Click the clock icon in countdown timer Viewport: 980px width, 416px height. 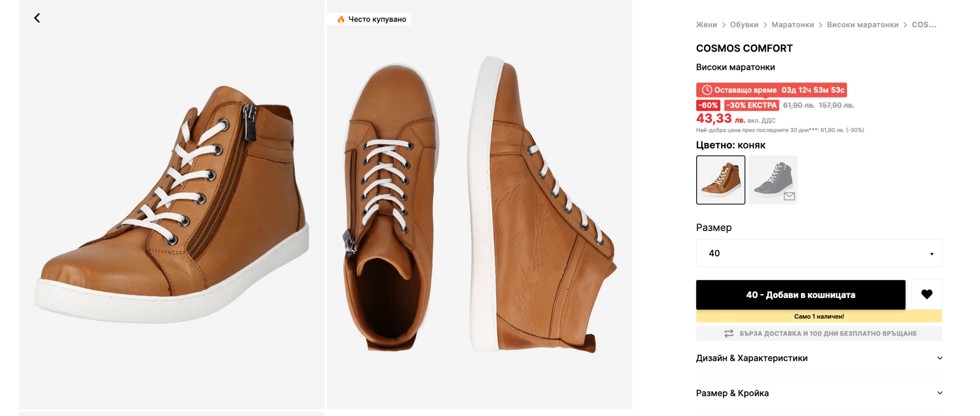click(x=706, y=90)
